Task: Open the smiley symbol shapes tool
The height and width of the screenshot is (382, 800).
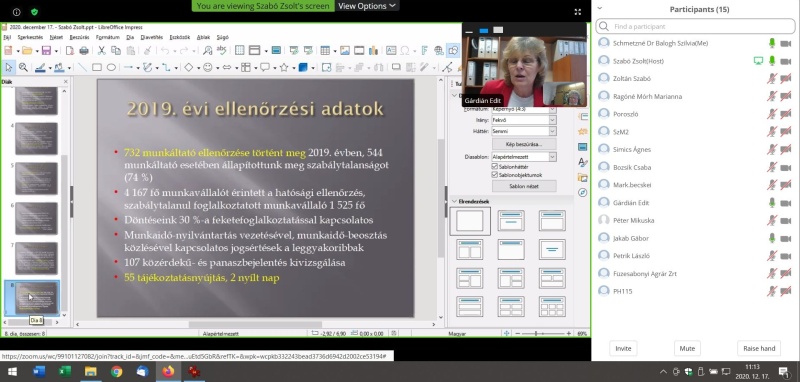Action: [208, 67]
